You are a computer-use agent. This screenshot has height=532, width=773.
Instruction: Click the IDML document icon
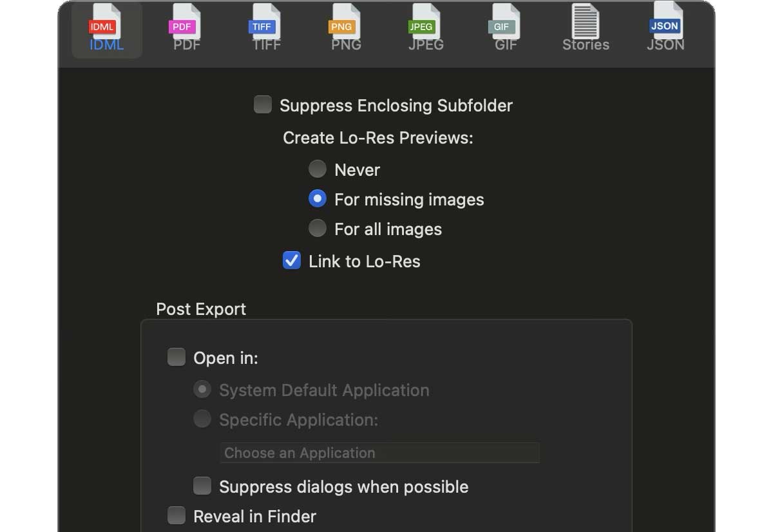tap(105, 26)
